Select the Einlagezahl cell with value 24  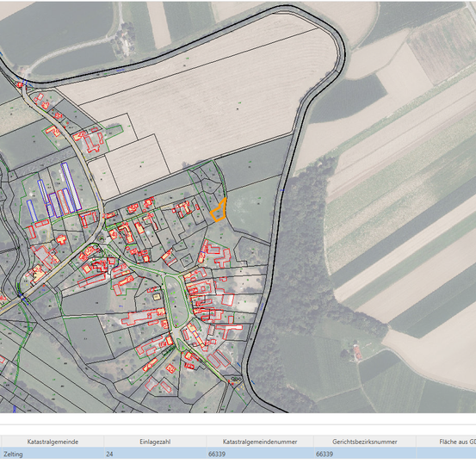coord(155,454)
